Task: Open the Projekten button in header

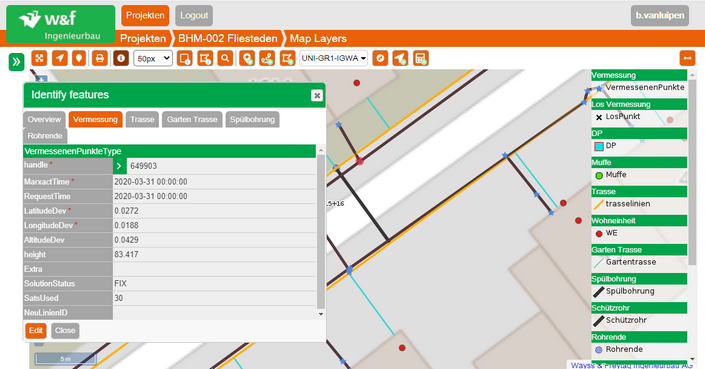Action: [145, 15]
